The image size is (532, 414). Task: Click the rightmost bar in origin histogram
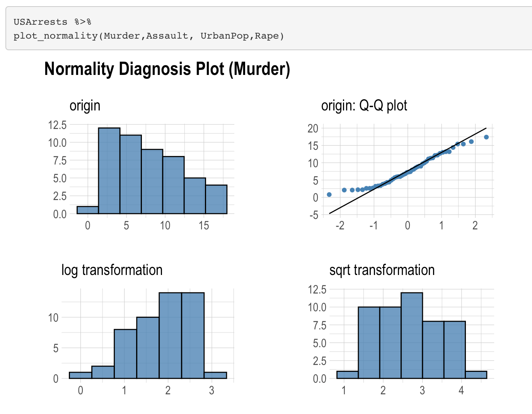pos(216,199)
